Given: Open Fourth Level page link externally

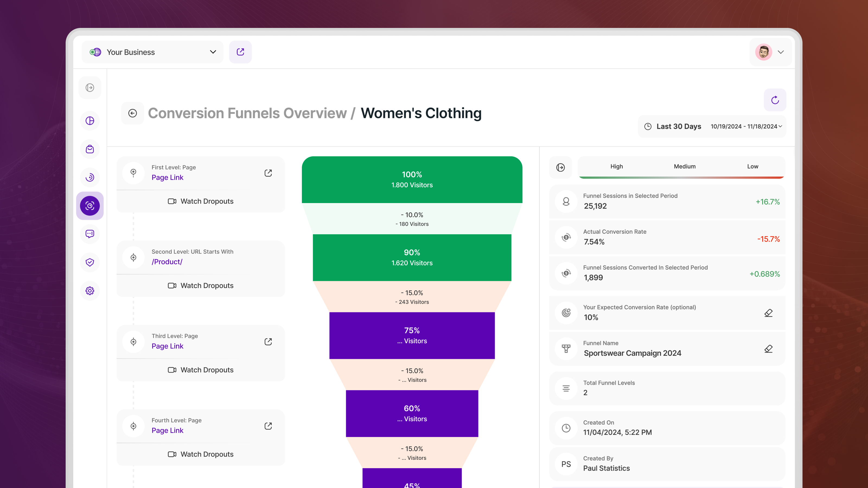Looking at the screenshot, I should pos(268,426).
